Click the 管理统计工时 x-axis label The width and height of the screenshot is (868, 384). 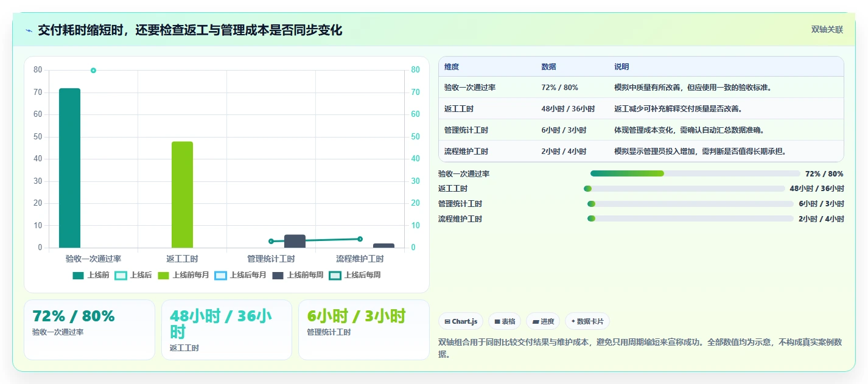click(271, 259)
